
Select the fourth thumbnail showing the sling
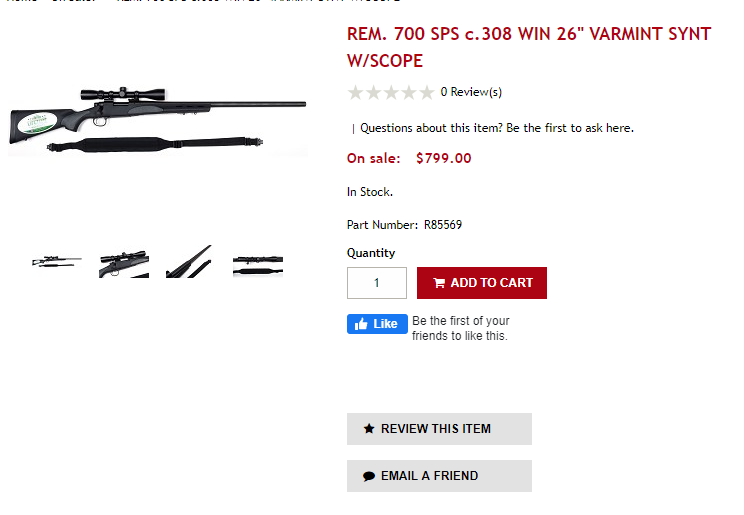coord(258,264)
